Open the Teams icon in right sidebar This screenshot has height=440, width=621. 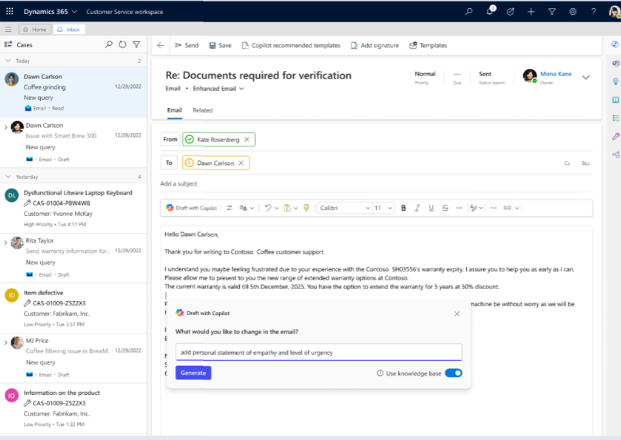pos(615,63)
